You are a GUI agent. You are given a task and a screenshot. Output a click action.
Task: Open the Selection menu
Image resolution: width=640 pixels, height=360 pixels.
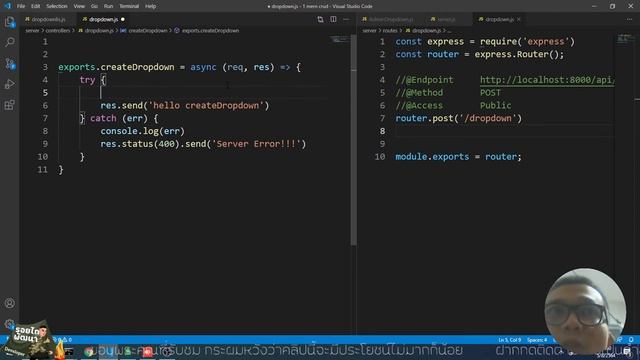tap(57, 6)
